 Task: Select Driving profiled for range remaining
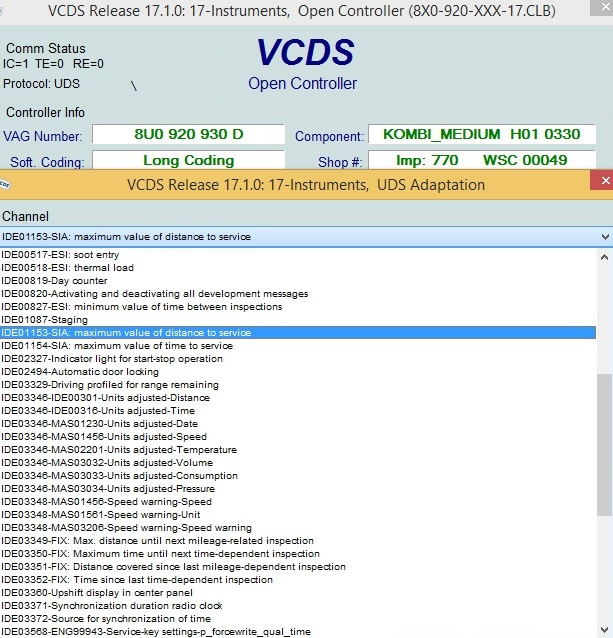pyautogui.click(x=298, y=385)
